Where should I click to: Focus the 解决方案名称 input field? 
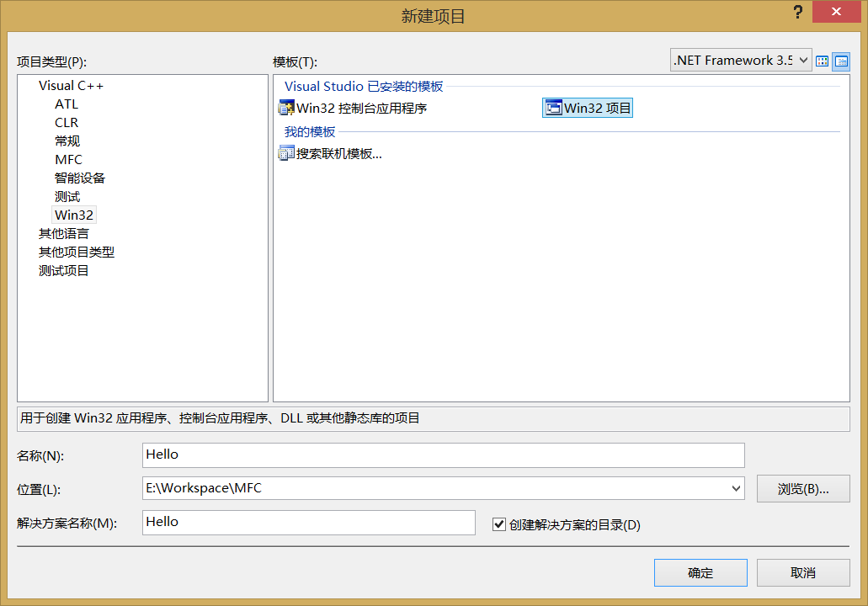pos(308,523)
